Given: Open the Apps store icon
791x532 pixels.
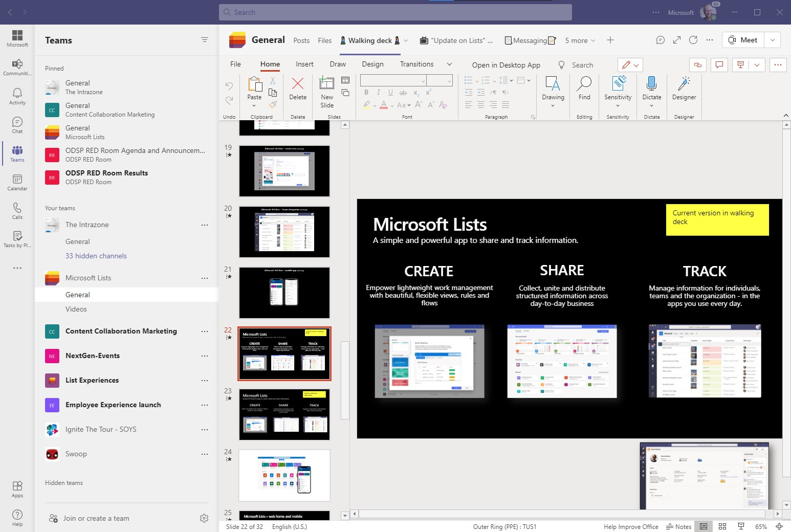Looking at the screenshot, I should (x=17, y=489).
